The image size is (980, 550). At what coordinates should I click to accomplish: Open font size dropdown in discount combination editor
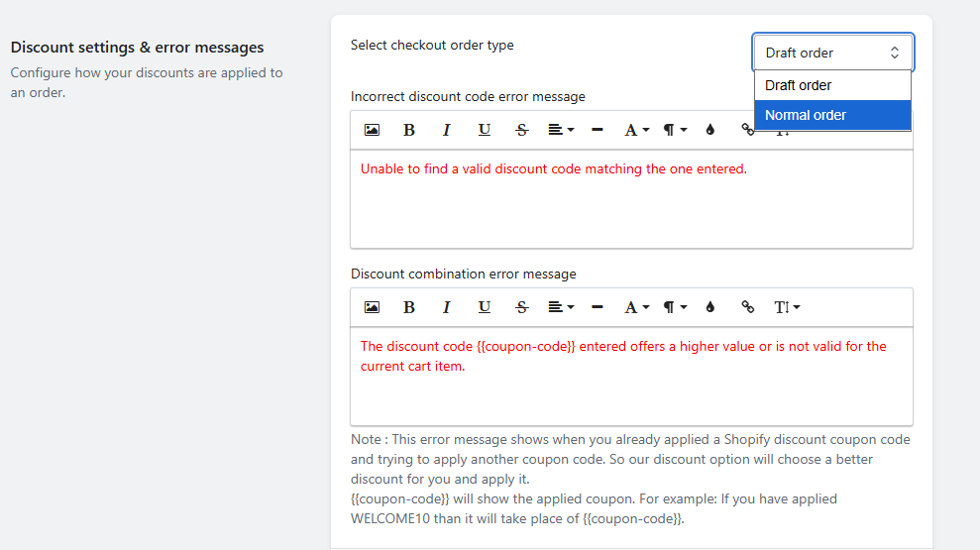(787, 307)
